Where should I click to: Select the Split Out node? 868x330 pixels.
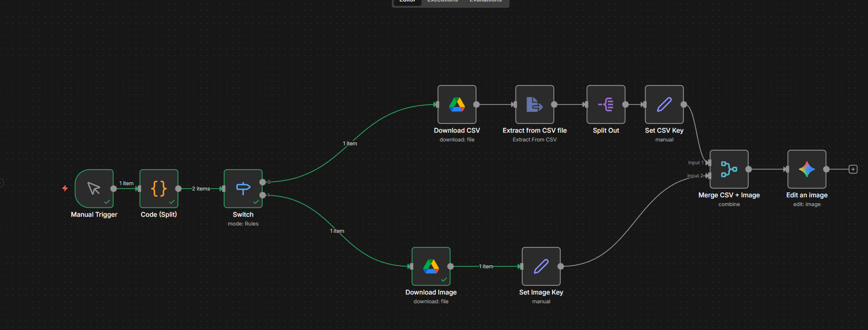coord(606,104)
